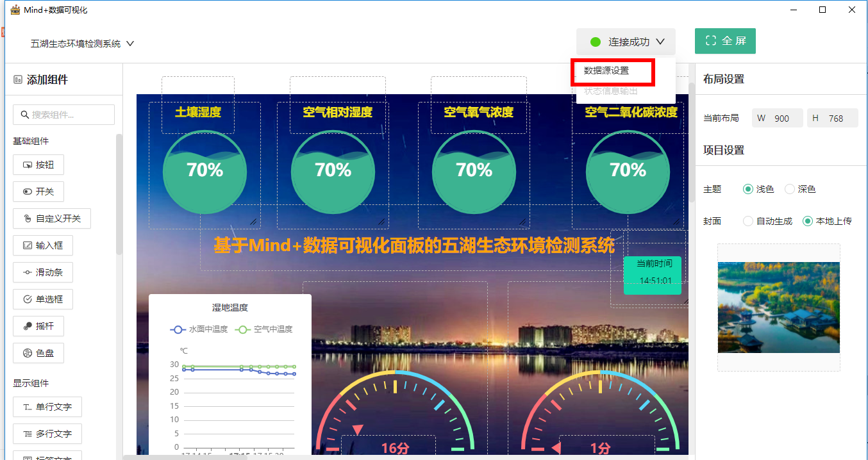Click the radio box component icon
868x460 pixels.
(28, 299)
